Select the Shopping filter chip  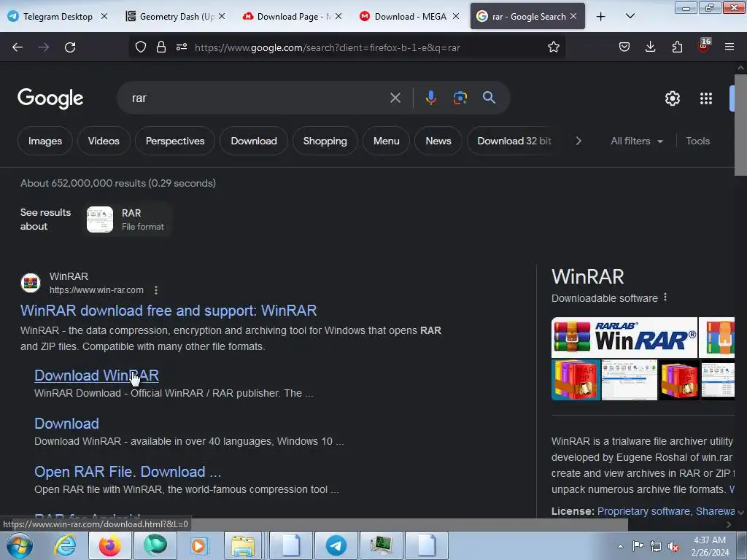(325, 141)
